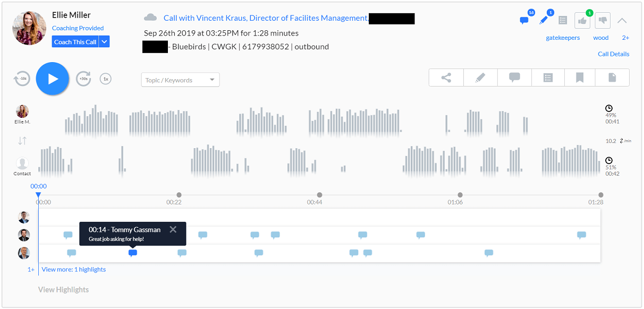
Task: Give a thumbs down reaction
Action: pos(602,20)
